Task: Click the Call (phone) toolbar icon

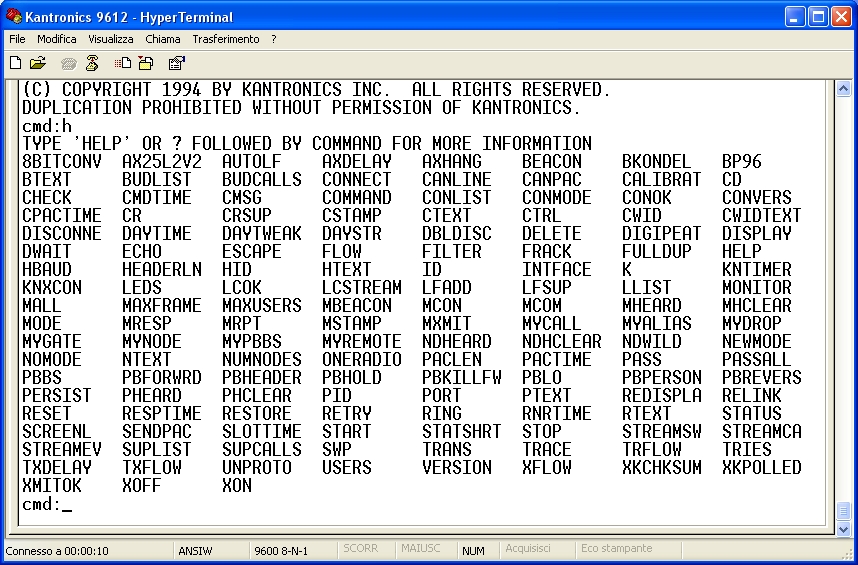Action: [69, 64]
